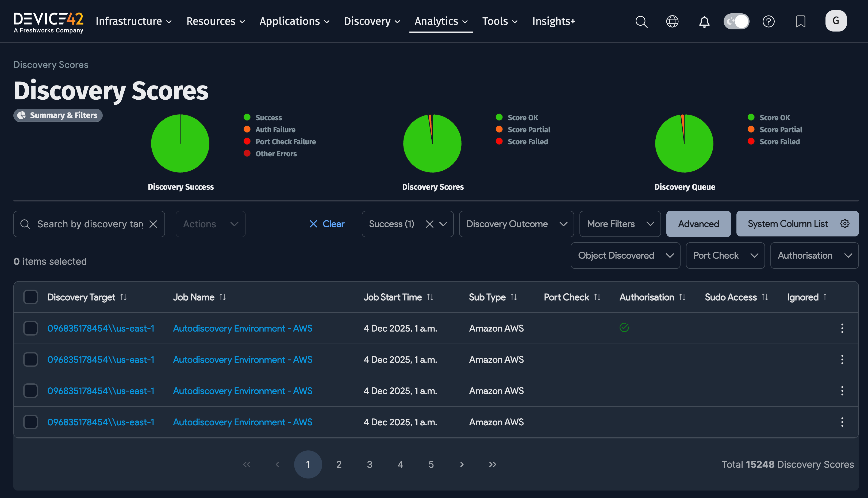Image resolution: width=868 pixels, height=498 pixels.
Task: Click the help question mark icon
Action: tap(769, 22)
